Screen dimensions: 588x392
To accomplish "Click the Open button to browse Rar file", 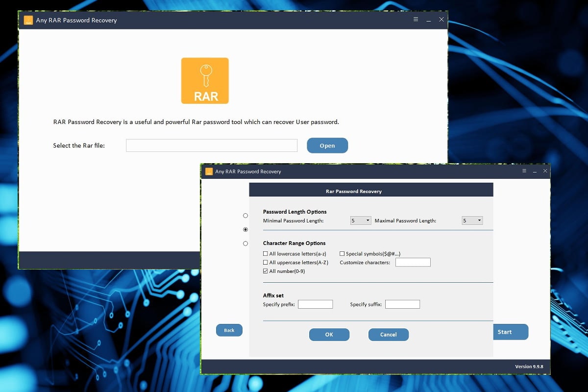I will tap(327, 146).
